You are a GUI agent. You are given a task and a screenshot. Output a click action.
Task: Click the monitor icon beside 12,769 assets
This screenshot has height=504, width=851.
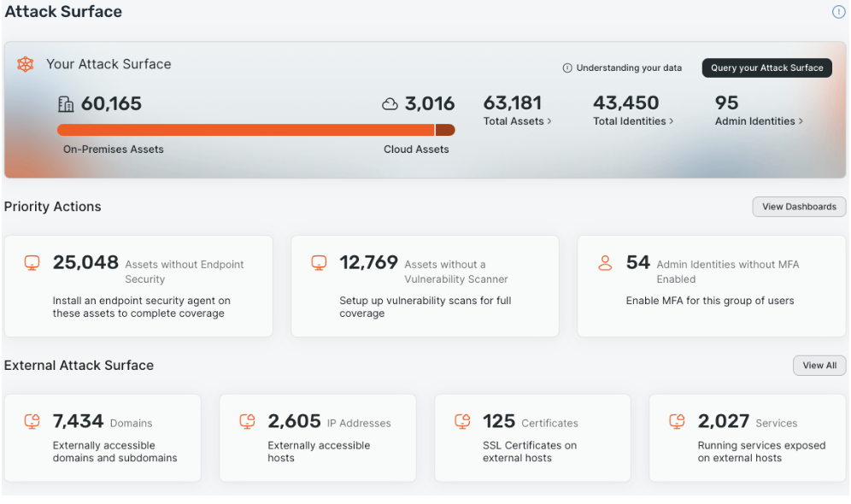tap(319, 263)
